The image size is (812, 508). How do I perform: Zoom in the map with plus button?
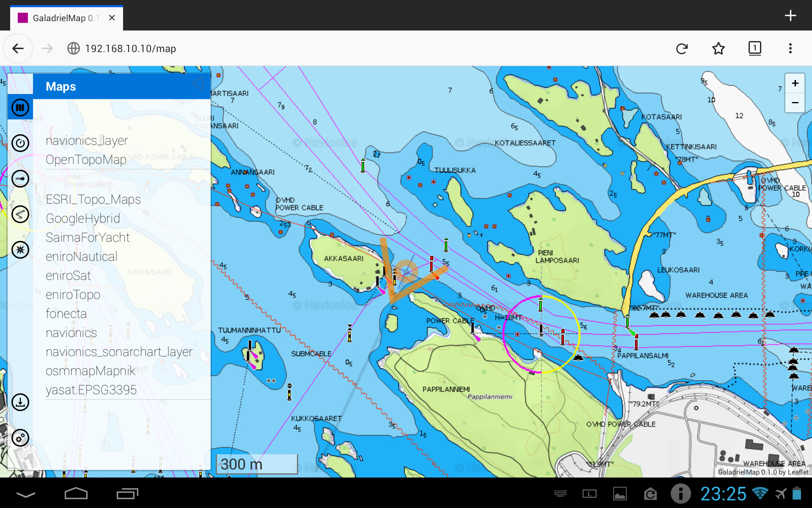point(795,83)
